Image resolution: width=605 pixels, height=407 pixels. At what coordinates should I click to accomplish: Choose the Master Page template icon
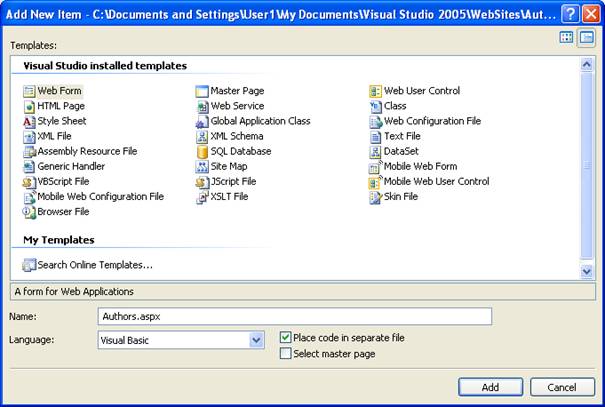pos(202,91)
